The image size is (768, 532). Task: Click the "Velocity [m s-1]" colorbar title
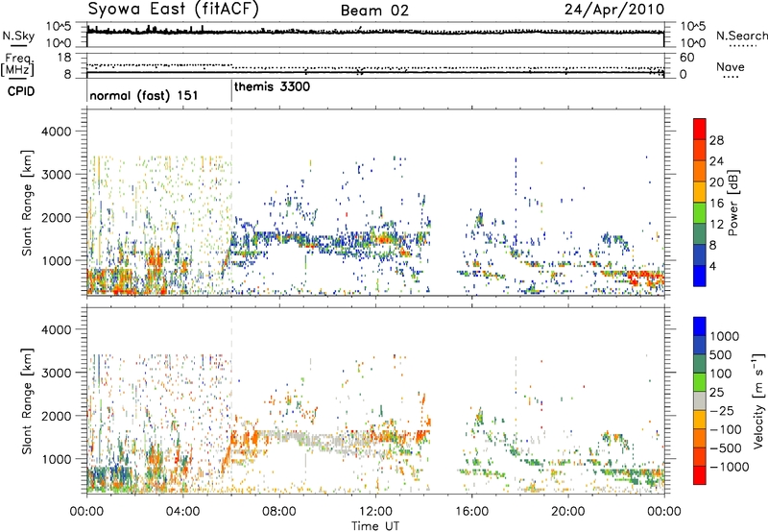(x=758, y=400)
